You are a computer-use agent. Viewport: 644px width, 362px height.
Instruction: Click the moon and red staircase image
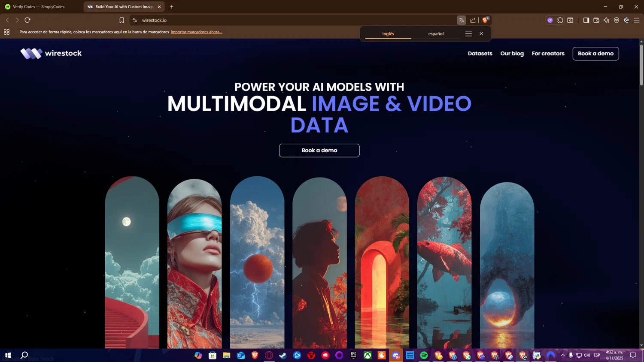coord(132,262)
